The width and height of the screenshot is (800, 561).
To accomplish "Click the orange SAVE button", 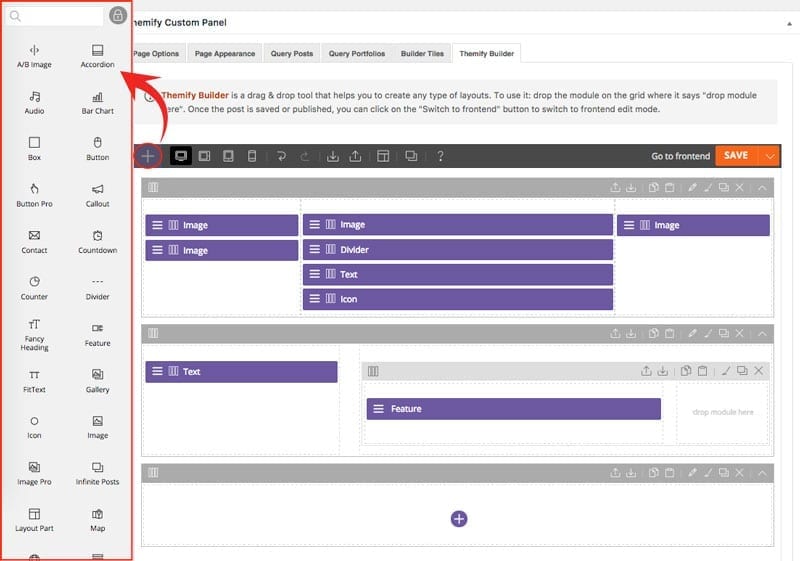I will (x=736, y=156).
